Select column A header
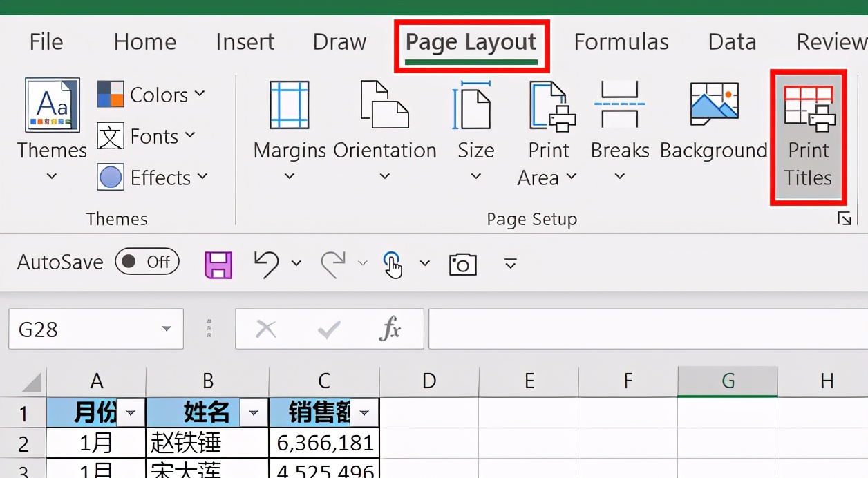 click(97, 381)
